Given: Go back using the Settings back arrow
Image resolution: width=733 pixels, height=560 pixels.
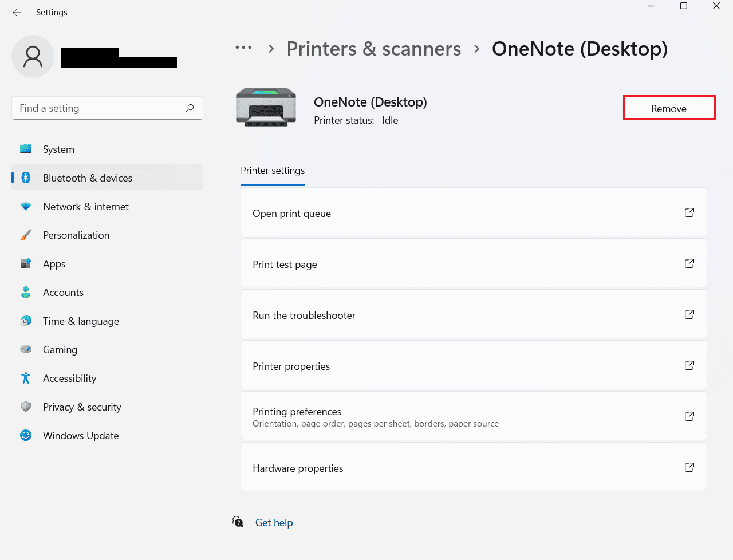Looking at the screenshot, I should pyautogui.click(x=17, y=13).
